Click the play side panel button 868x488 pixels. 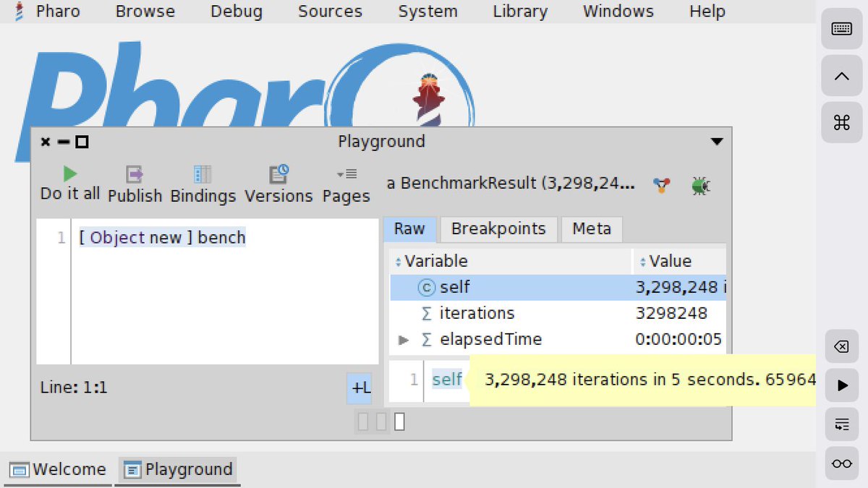click(841, 385)
